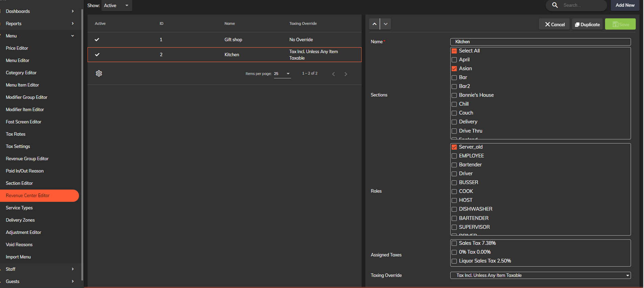Click the Duplicate button
Image resolution: width=644 pixels, height=288 pixels.
coord(587,24)
